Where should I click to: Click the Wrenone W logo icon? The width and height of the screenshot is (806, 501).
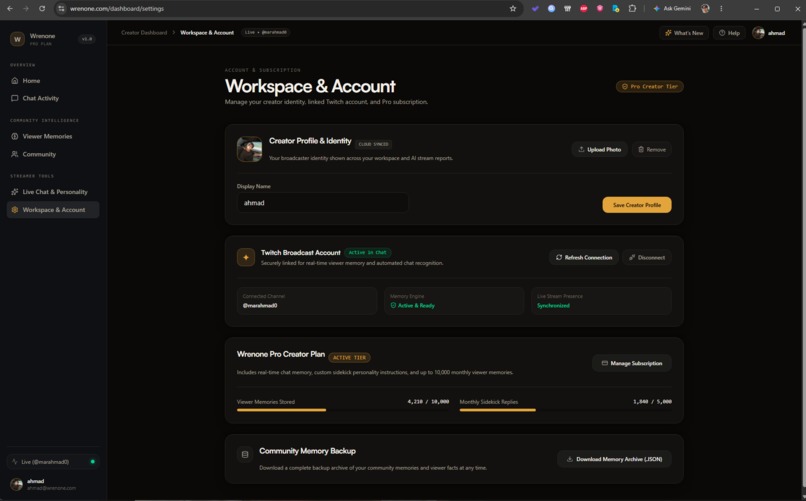[x=17, y=39]
